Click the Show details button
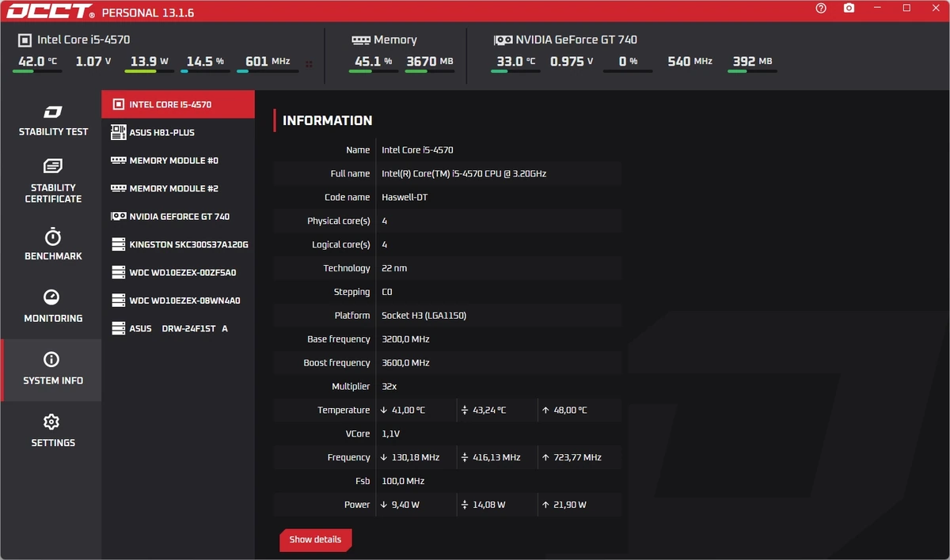950x560 pixels. click(x=315, y=539)
